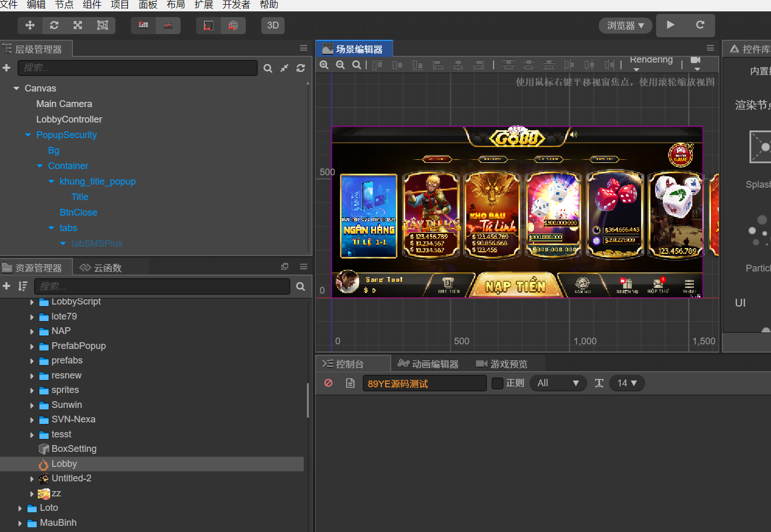771x532 pixels.
Task: Open the All log level dropdown
Action: (558, 383)
